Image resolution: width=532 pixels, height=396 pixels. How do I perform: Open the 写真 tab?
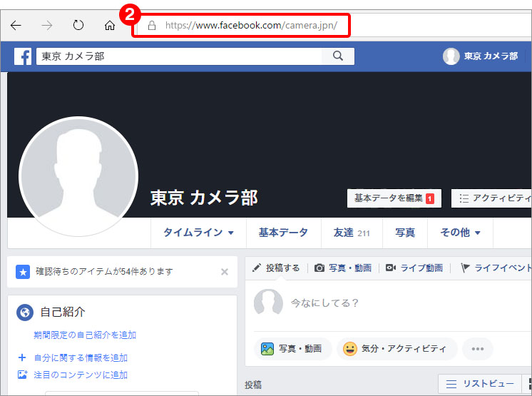pos(405,233)
